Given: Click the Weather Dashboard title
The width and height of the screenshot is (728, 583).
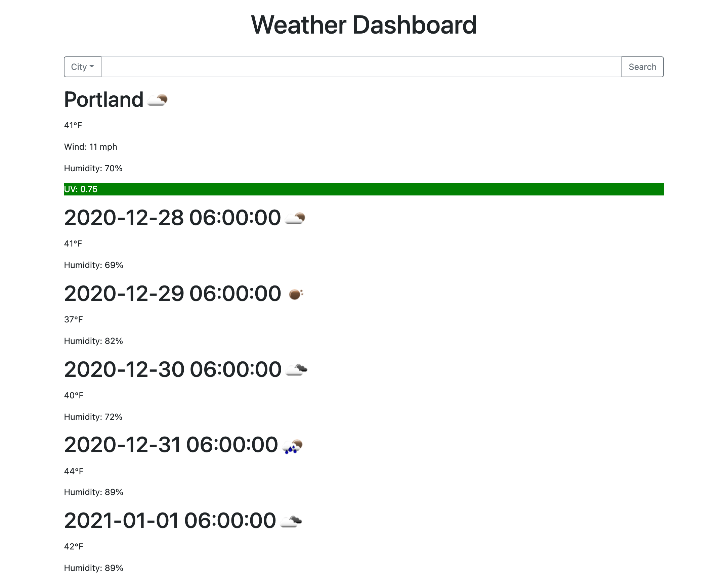Looking at the screenshot, I should [363, 25].
